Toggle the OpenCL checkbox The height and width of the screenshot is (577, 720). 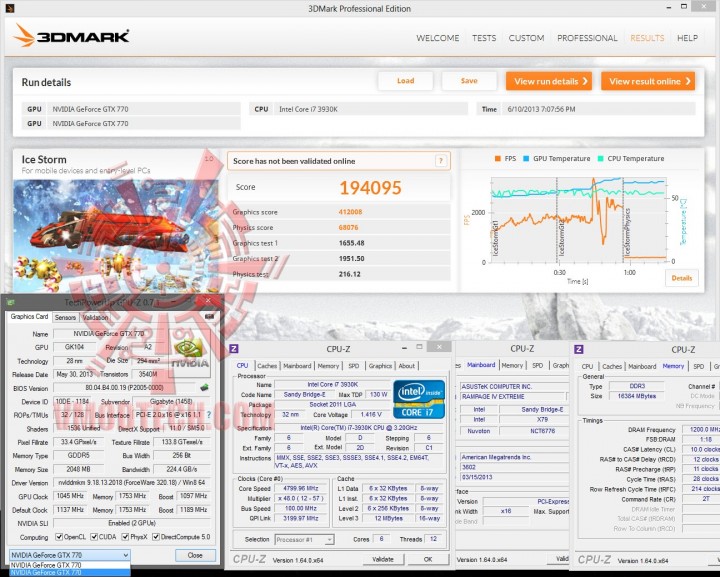click(59, 537)
